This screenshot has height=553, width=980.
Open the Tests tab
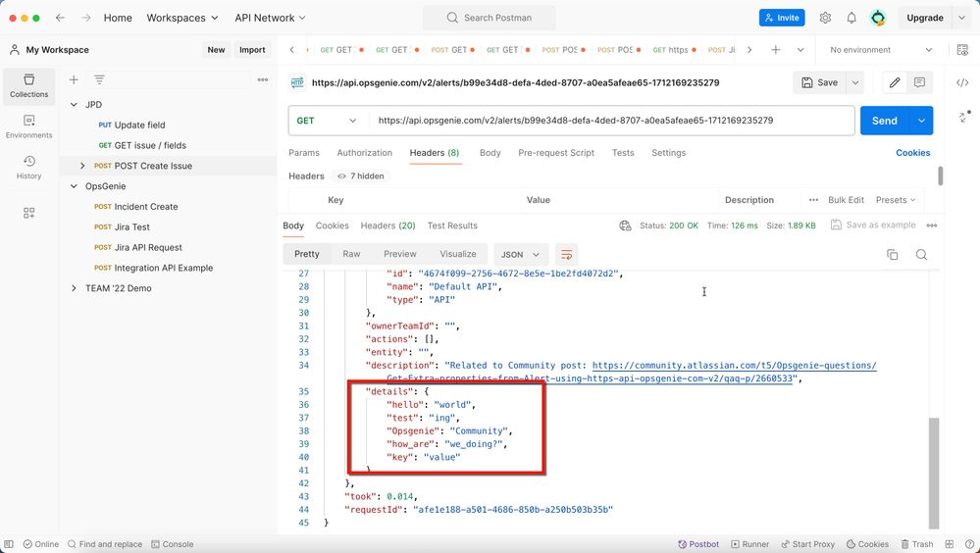[623, 152]
